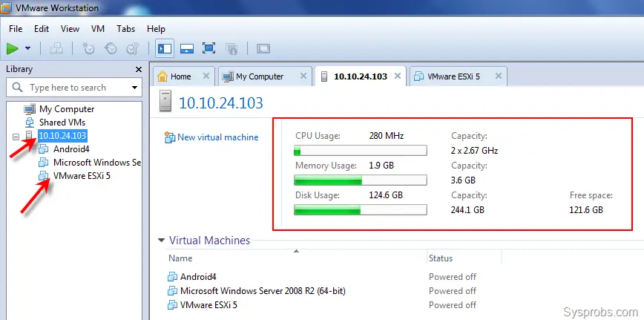
Task: Toggle the thumbnail bar toolbar icon
Action: tap(187, 48)
